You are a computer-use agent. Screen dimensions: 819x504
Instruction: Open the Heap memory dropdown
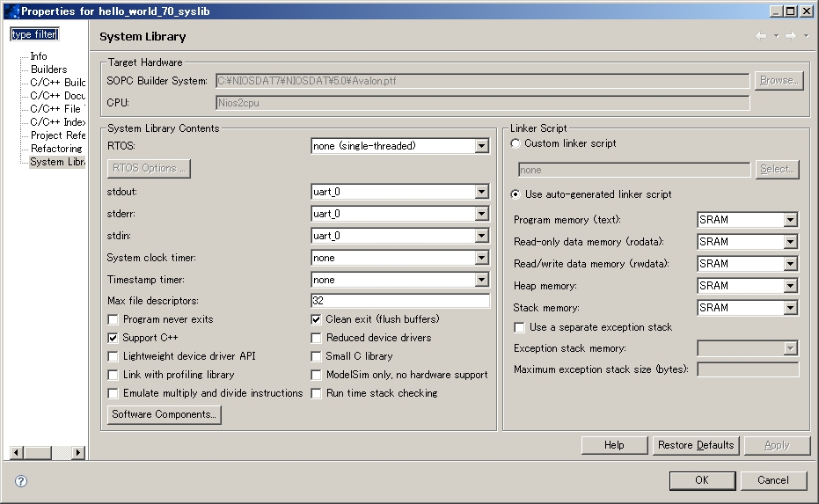[x=790, y=286]
